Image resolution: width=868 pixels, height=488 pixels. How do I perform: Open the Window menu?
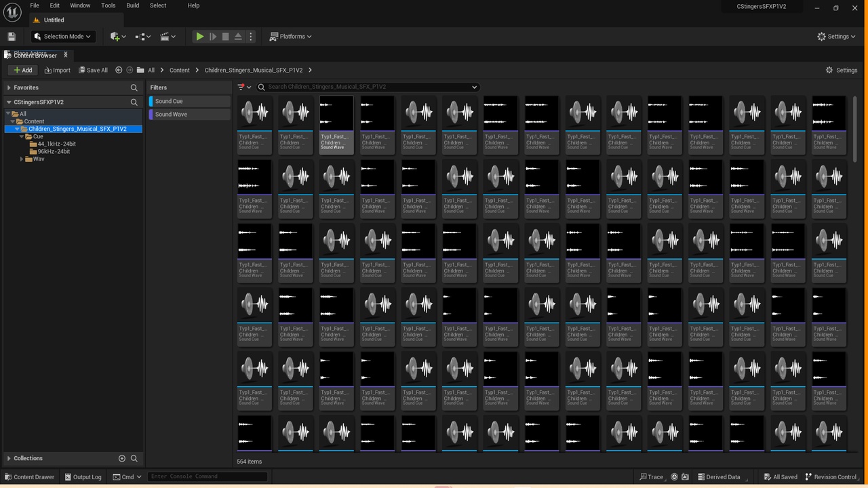pyautogui.click(x=80, y=5)
